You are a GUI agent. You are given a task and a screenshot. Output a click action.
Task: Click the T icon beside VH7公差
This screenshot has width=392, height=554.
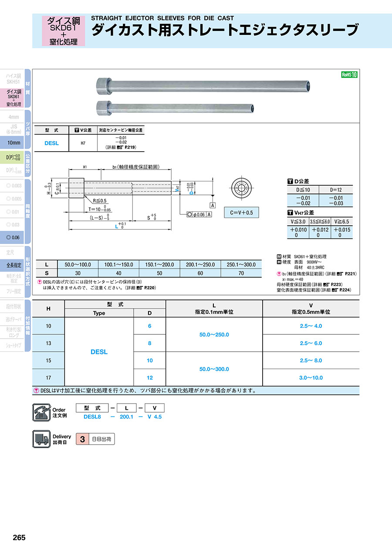[x=290, y=213]
